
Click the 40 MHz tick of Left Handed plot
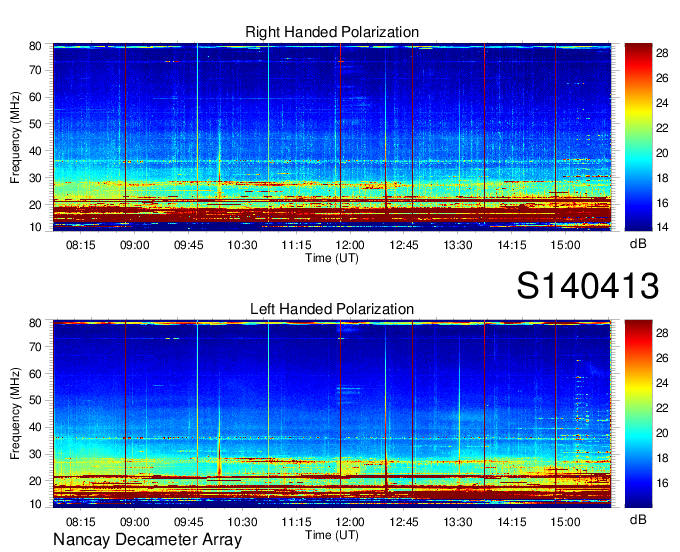click(x=35, y=427)
